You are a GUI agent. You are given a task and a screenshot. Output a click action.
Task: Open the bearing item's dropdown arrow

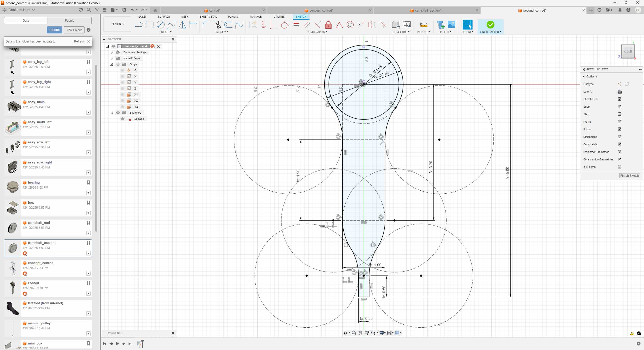[x=89, y=193]
